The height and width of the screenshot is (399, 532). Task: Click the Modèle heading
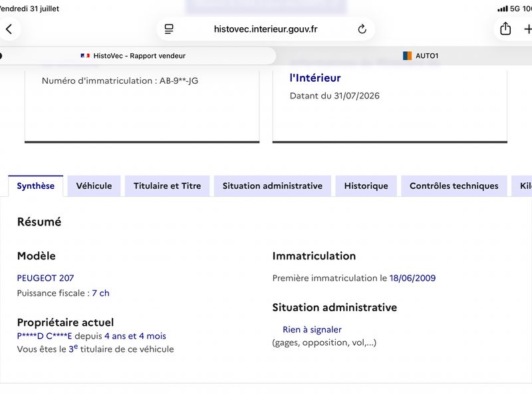pyautogui.click(x=37, y=256)
